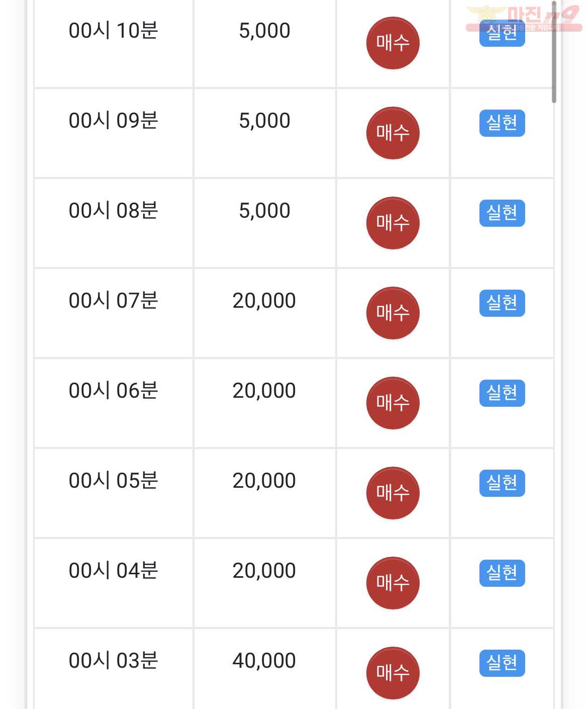Click the red 매수 circle for 00시 05분
Viewport: 588px width, 709px height.
pos(393,493)
